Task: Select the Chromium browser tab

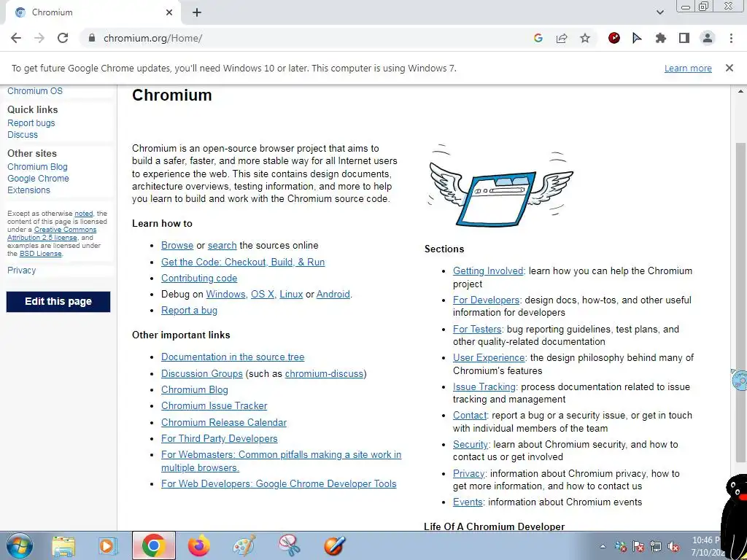Action: pos(93,12)
